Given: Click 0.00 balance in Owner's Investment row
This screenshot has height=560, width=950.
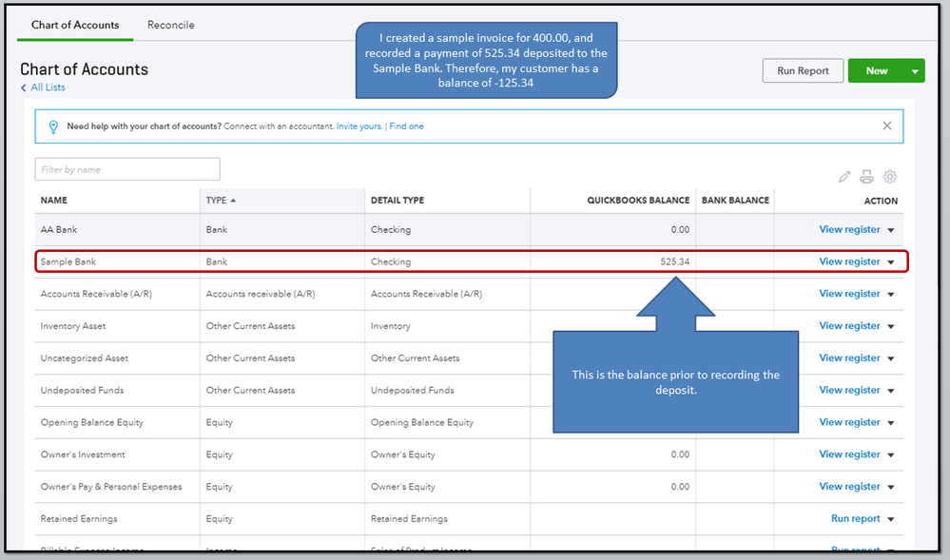Looking at the screenshot, I should click(680, 454).
